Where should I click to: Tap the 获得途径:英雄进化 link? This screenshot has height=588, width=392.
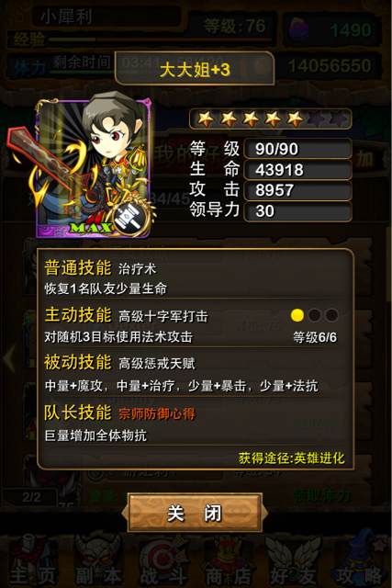click(292, 458)
